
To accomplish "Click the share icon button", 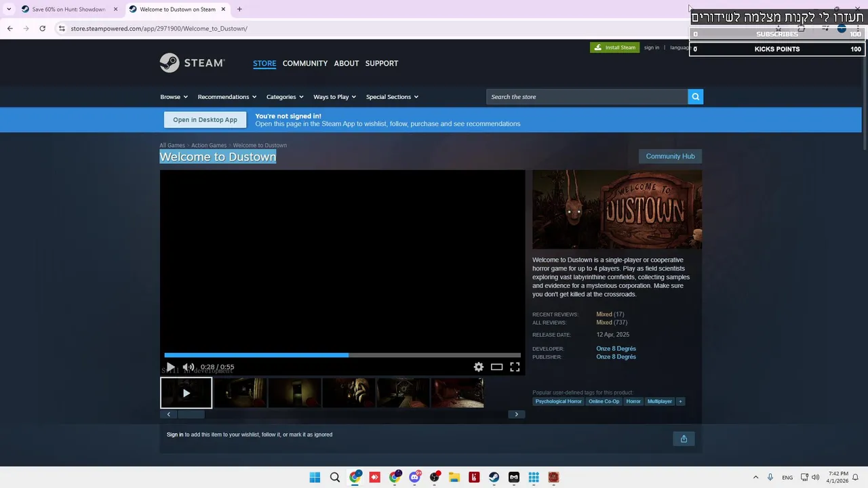I will pos(684,439).
